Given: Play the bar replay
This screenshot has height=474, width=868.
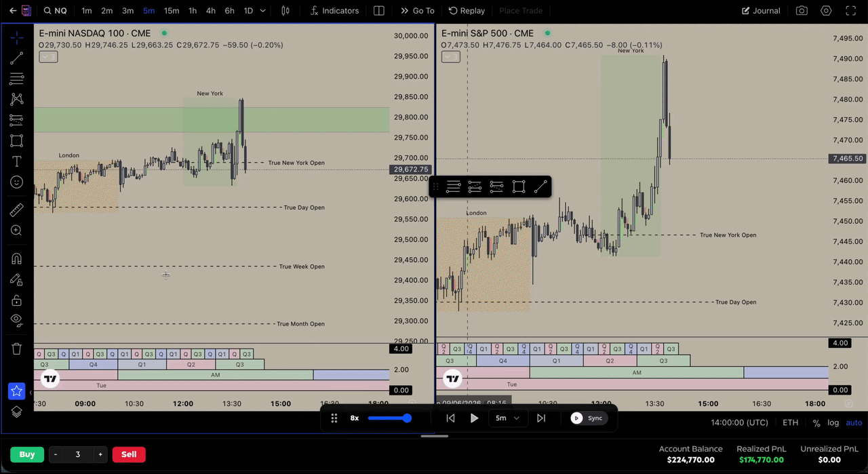Looking at the screenshot, I should (x=474, y=418).
